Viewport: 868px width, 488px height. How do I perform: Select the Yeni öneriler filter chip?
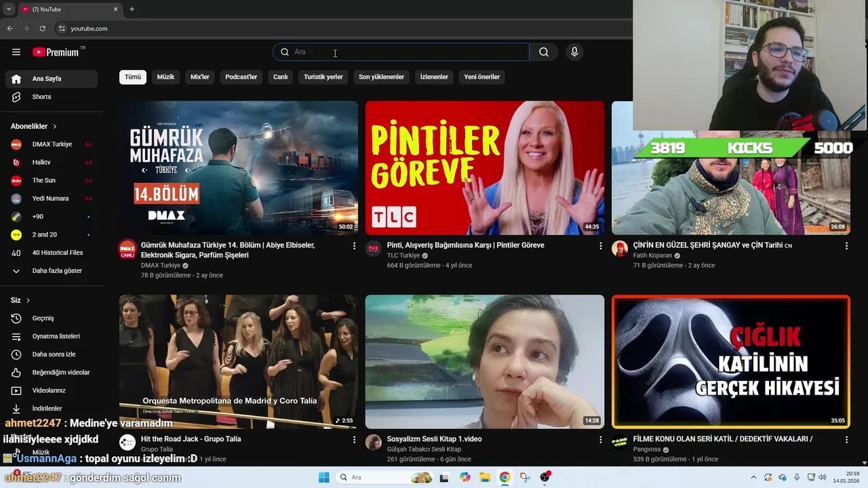[x=482, y=77]
